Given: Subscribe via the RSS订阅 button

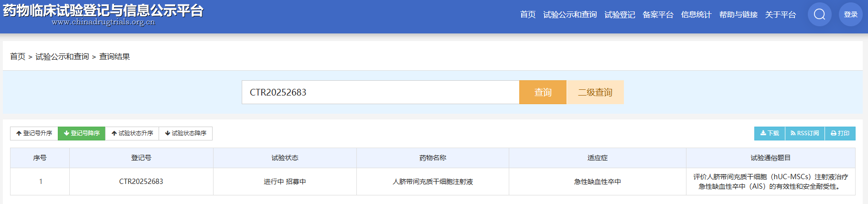Looking at the screenshot, I should 805,133.
